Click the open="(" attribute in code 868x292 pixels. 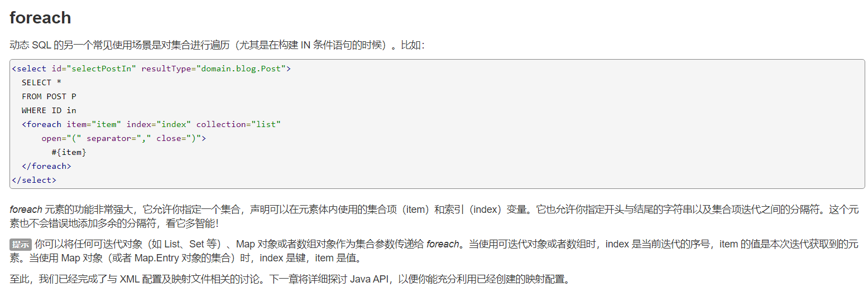pos(61,138)
